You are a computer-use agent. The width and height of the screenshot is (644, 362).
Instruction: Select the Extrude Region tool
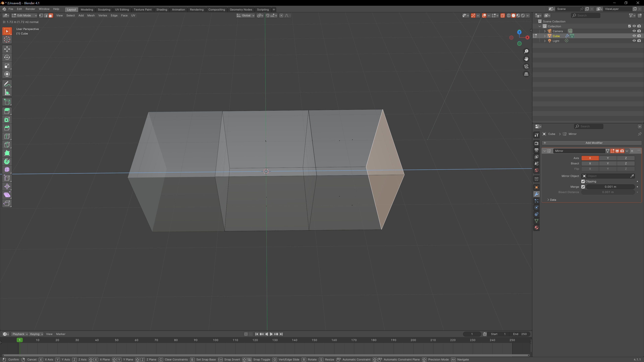coord(7,111)
